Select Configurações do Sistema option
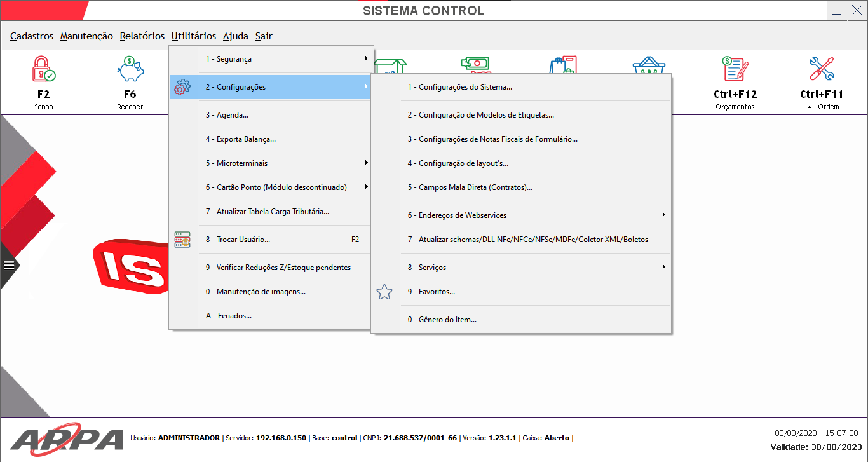 click(x=459, y=87)
